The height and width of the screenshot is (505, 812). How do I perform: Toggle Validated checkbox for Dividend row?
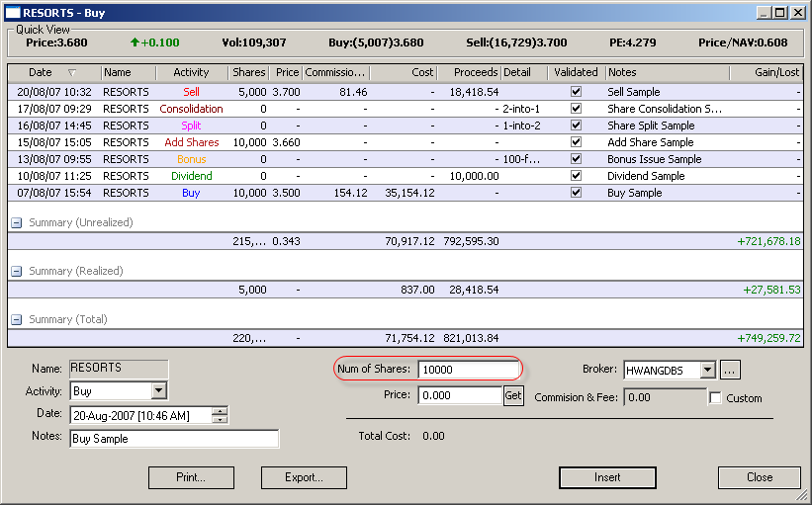(x=576, y=175)
